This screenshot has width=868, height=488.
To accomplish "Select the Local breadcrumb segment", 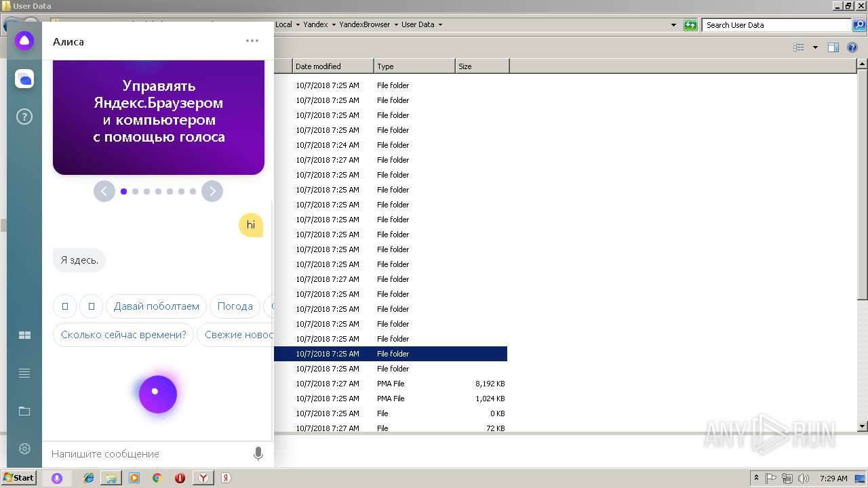I will coord(283,25).
